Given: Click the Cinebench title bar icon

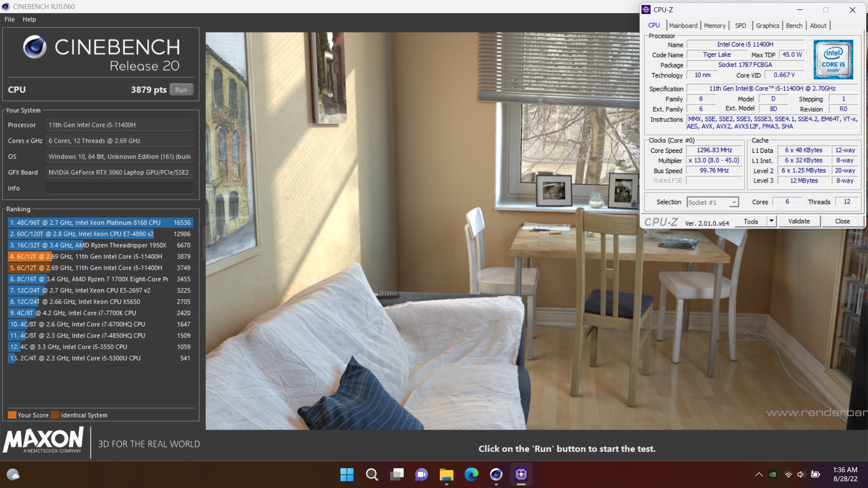Looking at the screenshot, I should pos(5,6).
